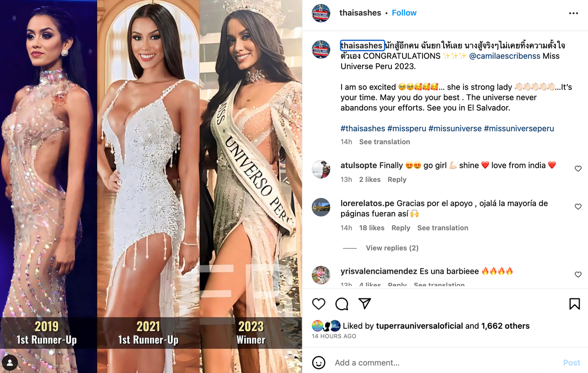
Task: Click See translation under the caption
Action: coord(384,142)
